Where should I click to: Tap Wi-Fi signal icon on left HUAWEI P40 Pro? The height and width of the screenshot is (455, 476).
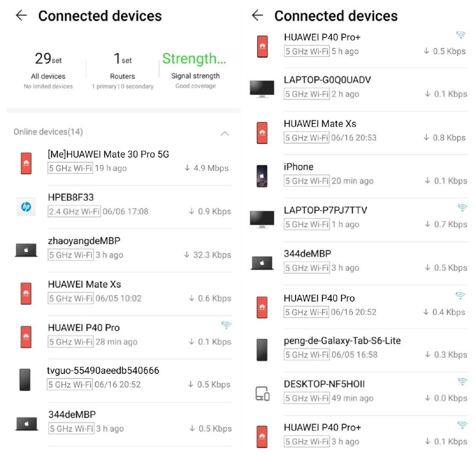pos(226,325)
